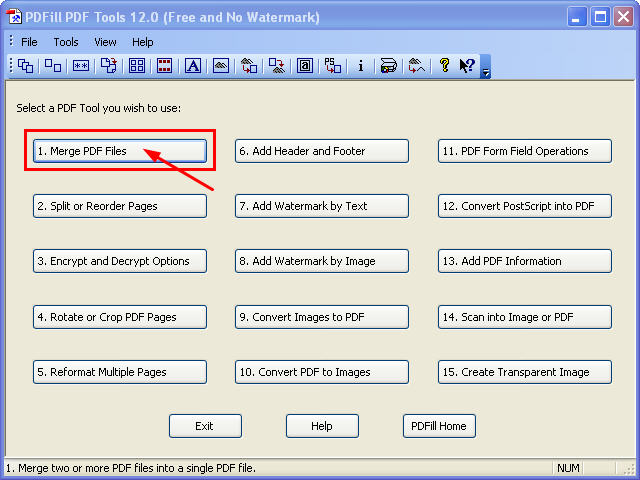Choose '2. Split or Reorder Pages'
Viewport: 640px width, 480px height.
tap(120, 206)
